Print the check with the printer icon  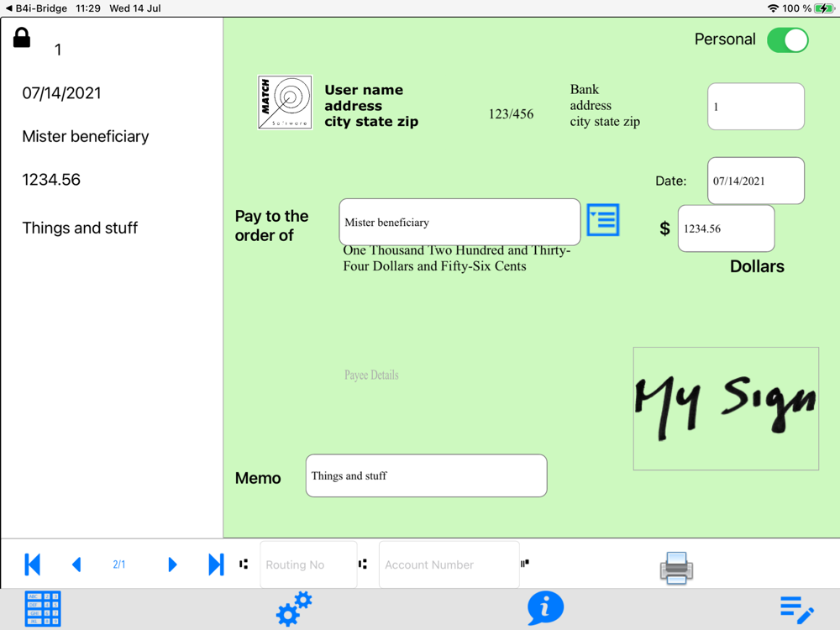point(676,568)
